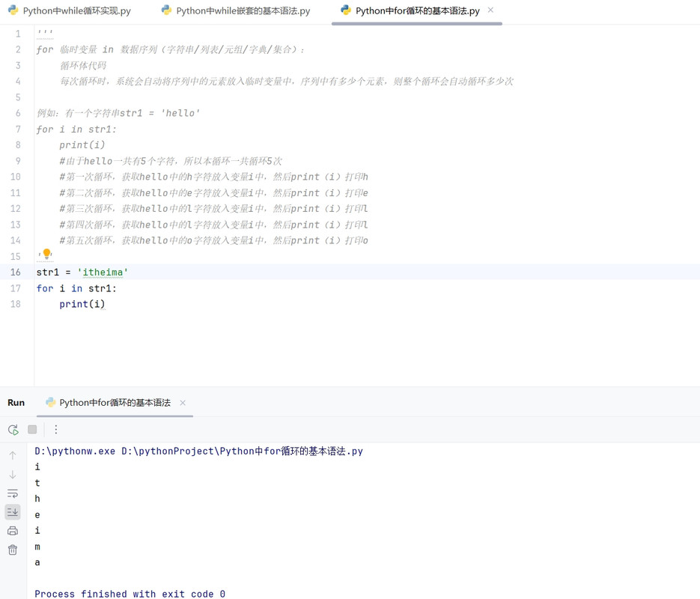Click the 'itheima' string on line 16
Viewport: 700px width, 599px height.
pos(103,273)
